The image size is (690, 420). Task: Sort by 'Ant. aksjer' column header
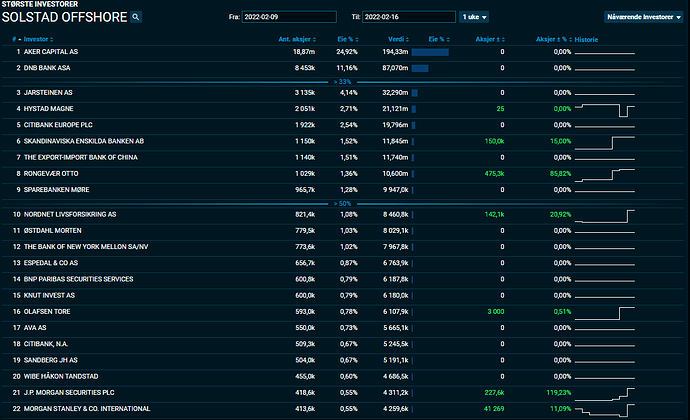pyautogui.click(x=297, y=39)
